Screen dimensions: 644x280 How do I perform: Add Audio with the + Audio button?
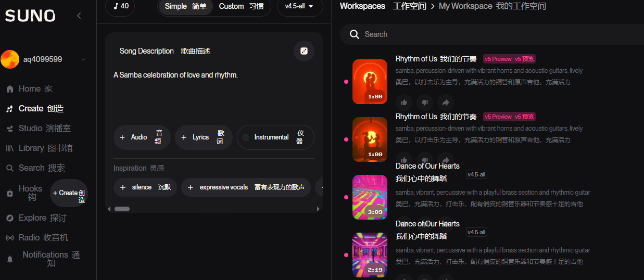(142, 137)
